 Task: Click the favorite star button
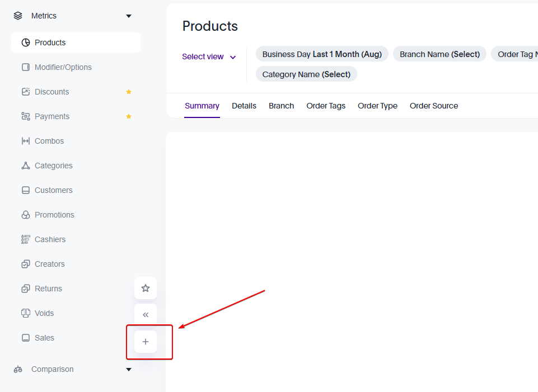click(x=146, y=288)
